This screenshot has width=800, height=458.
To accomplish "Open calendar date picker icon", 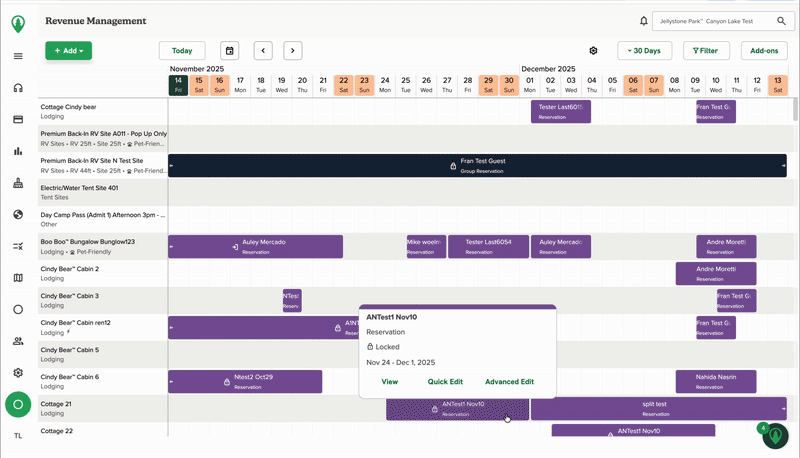I will [230, 50].
